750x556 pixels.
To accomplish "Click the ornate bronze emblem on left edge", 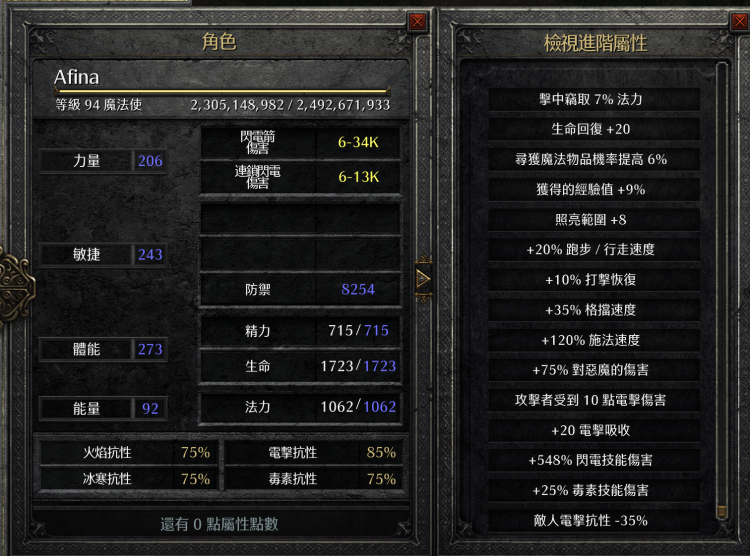I will coord(16,287).
